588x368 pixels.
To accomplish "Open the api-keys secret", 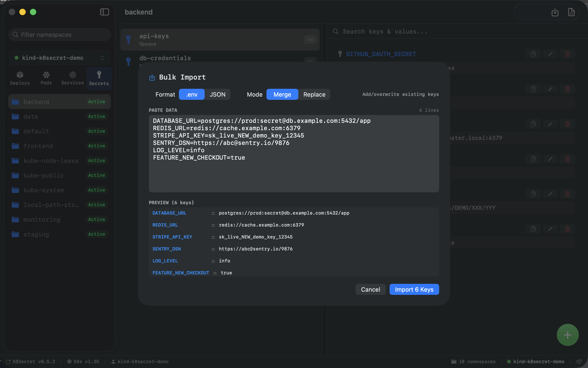I will tap(220, 40).
